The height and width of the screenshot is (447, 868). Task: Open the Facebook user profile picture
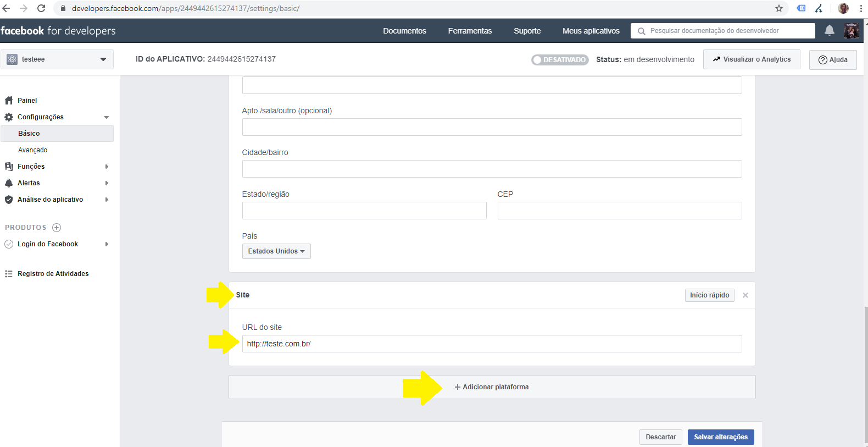tap(852, 31)
